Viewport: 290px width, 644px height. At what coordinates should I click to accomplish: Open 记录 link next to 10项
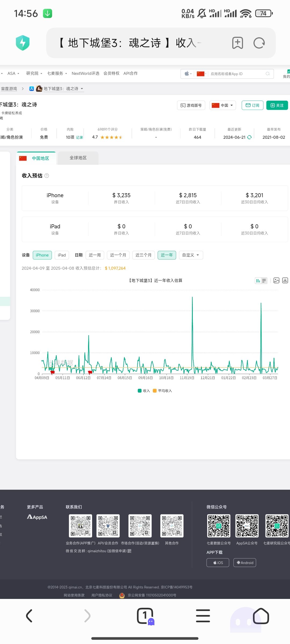(x=79, y=137)
